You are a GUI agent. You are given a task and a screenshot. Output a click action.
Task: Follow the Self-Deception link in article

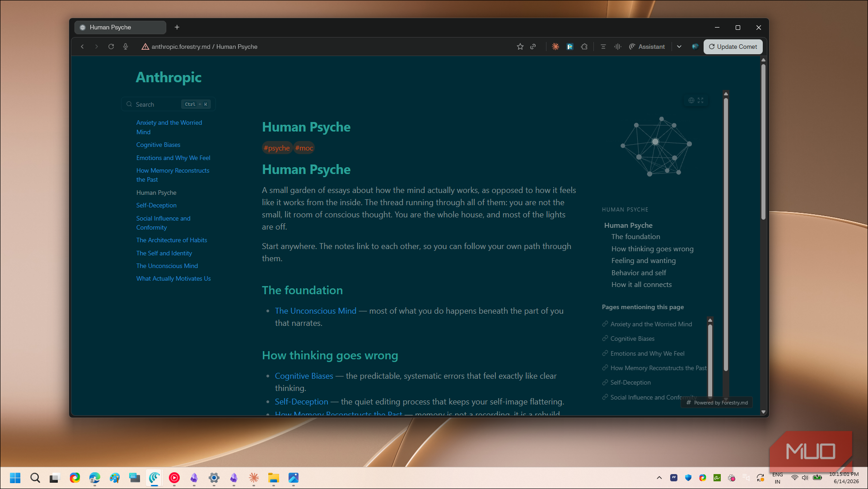point(302,402)
